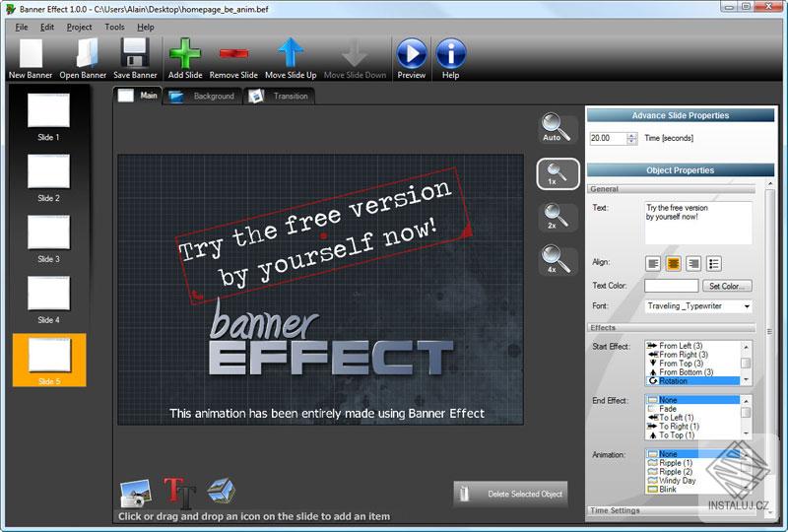Image resolution: width=788 pixels, height=532 pixels.
Task: Choose None in End Effect list
Action: pos(692,400)
